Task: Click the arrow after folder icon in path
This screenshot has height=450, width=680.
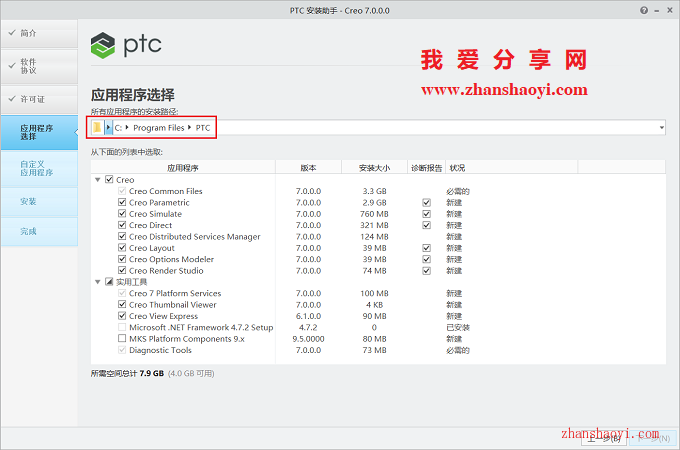Action: (x=108, y=127)
